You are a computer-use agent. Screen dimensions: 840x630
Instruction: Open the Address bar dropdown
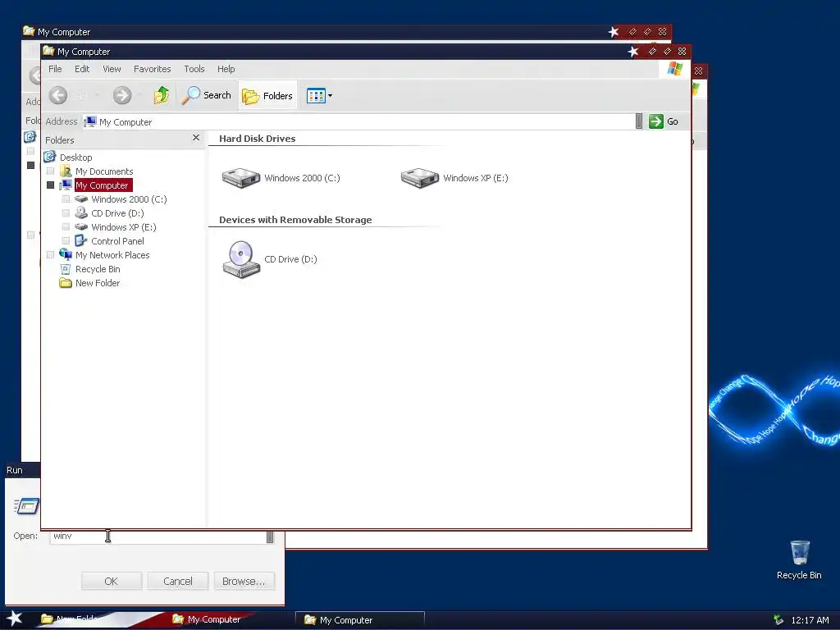point(638,121)
